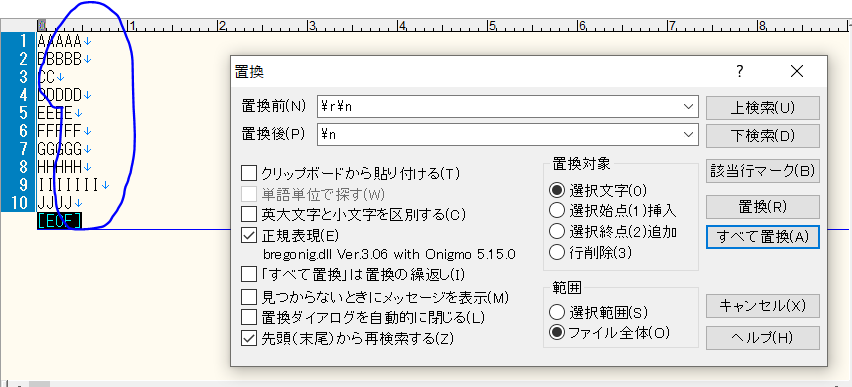852x387 pixels.
Task: Click the help question mark in dialog title
Action: [x=740, y=71]
